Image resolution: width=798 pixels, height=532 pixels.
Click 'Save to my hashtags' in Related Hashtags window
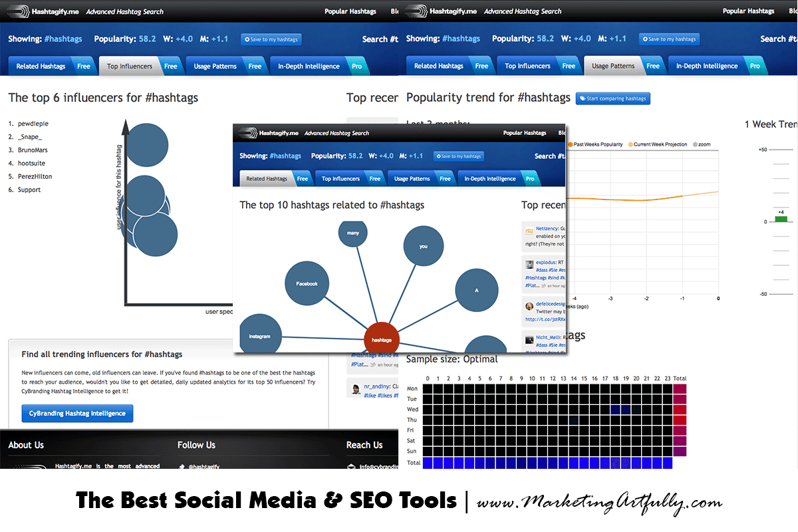pyautogui.click(x=459, y=156)
